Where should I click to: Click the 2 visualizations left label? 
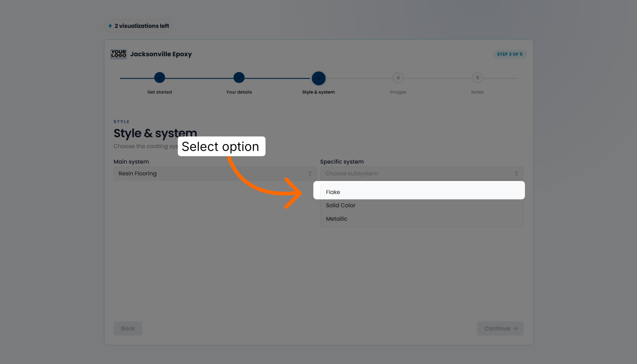pyautogui.click(x=142, y=26)
